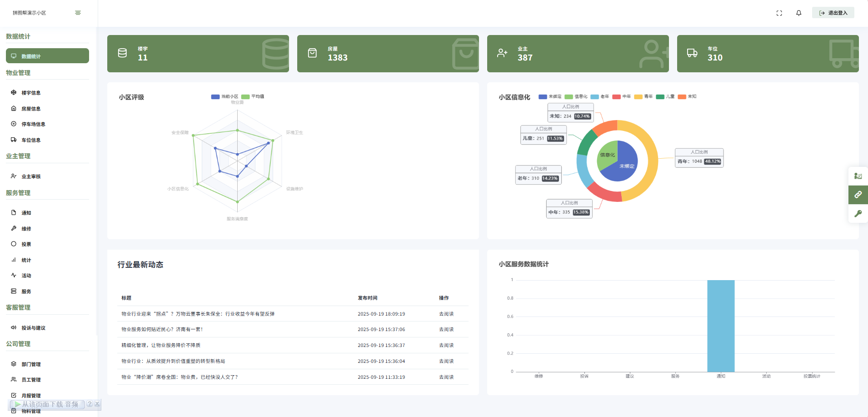
Task: Select 业主审核 in the sidebar
Action: tap(31, 176)
